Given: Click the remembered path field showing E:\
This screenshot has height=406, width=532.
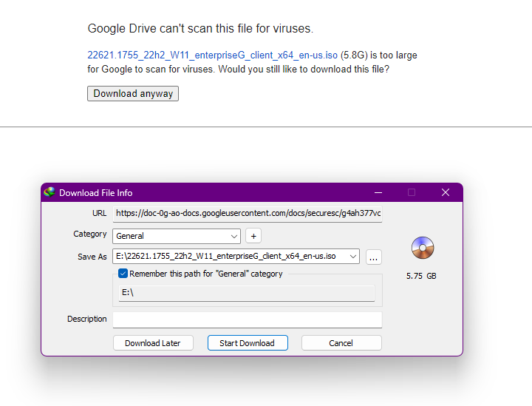Looking at the screenshot, I should pos(247,293).
